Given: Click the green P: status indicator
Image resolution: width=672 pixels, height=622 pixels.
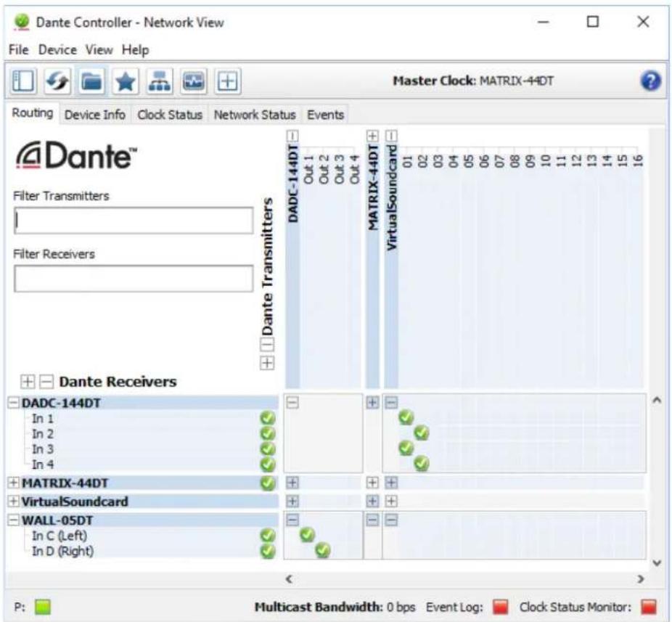Looking at the screenshot, I should [42, 607].
